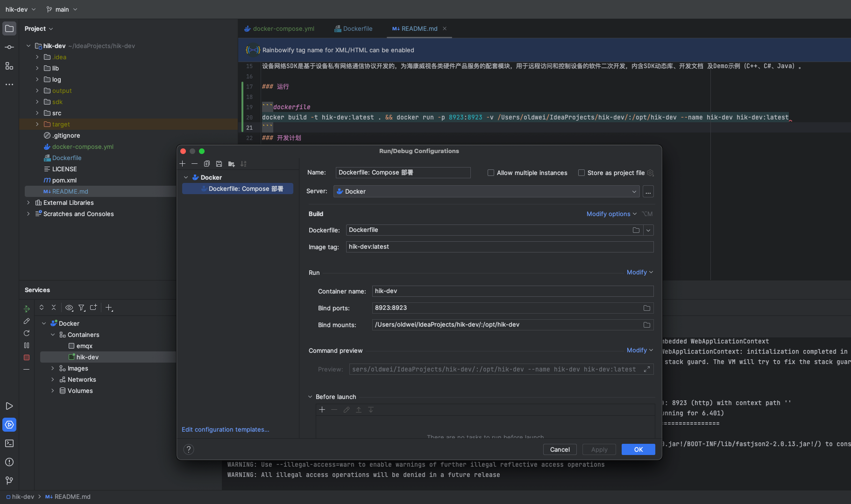
Task: Open the Commit tool window icon
Action: coord(9,47)
